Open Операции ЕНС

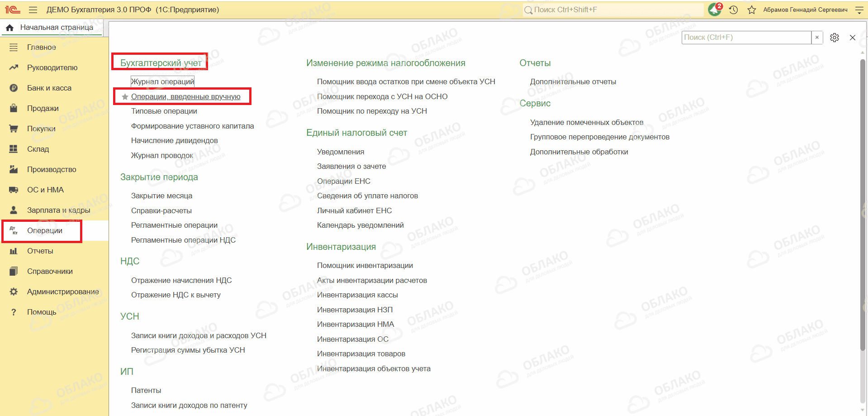pos(344,181)
